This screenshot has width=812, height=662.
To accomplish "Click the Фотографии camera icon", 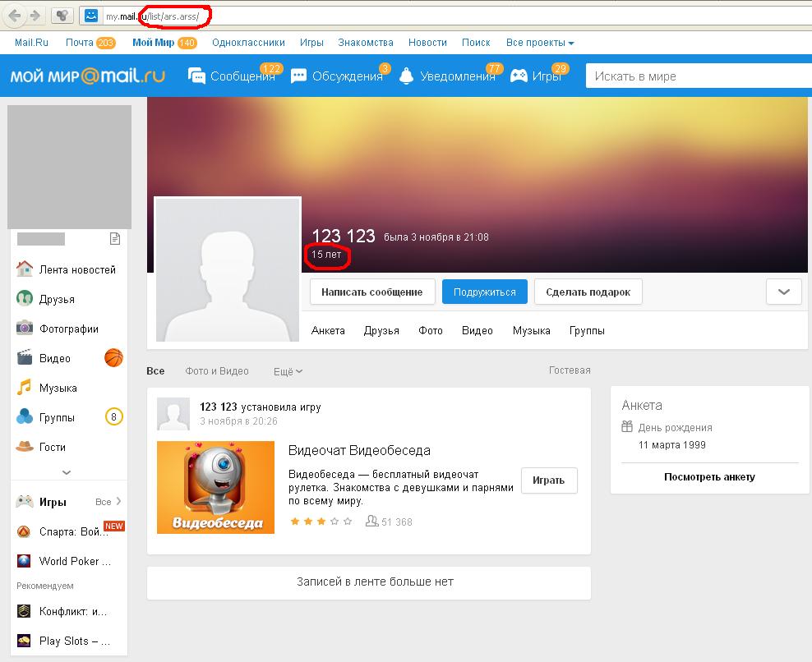I will (25, 329).
